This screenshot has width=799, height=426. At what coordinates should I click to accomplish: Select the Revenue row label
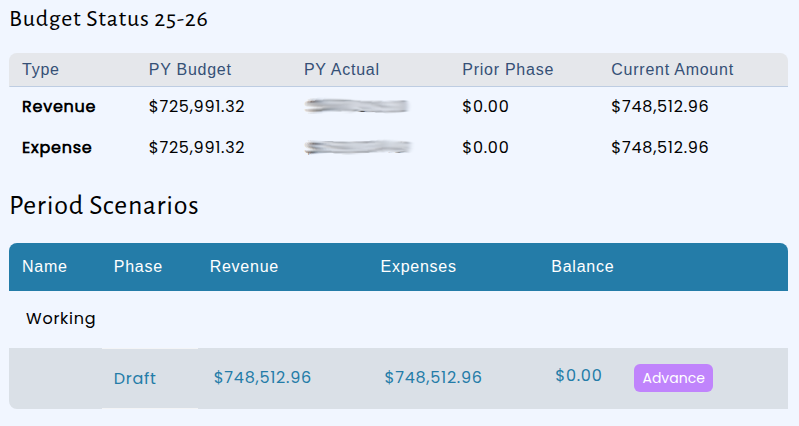click(59, 106)
